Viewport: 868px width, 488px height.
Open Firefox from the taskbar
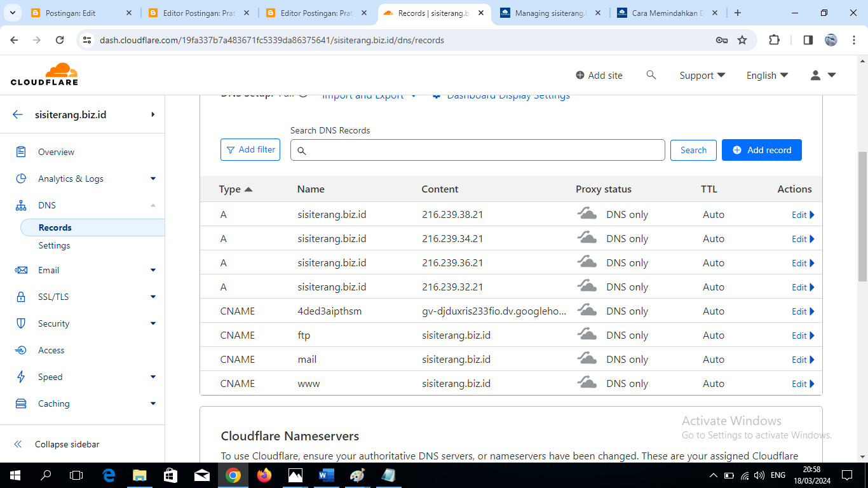click(x=264, y=475)
